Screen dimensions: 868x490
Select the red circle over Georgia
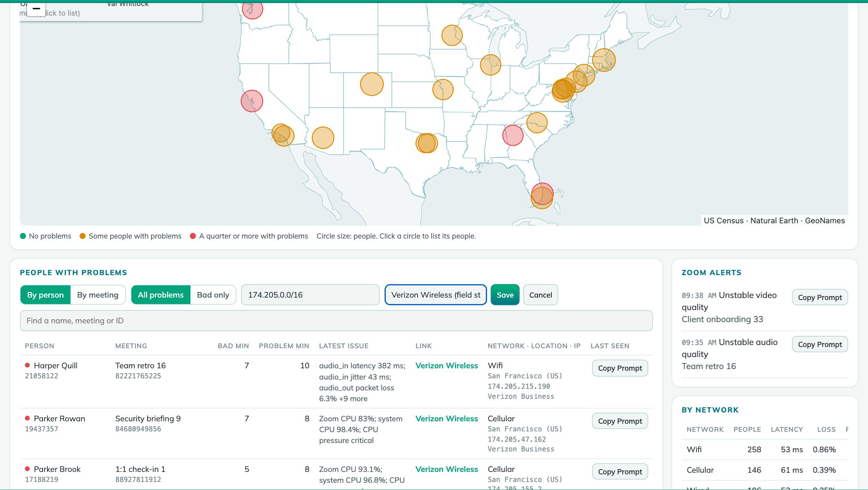513,135
